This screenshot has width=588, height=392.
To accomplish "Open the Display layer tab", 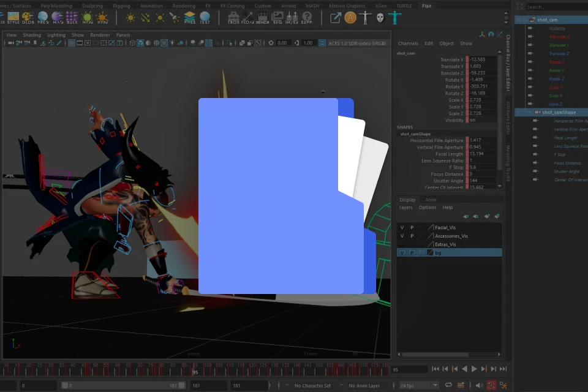I will 407,200.
